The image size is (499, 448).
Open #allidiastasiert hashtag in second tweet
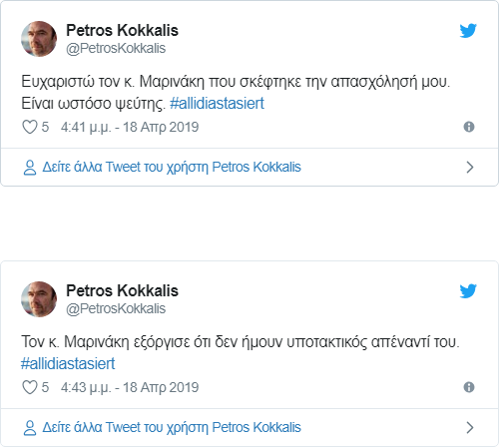point(68,363)
